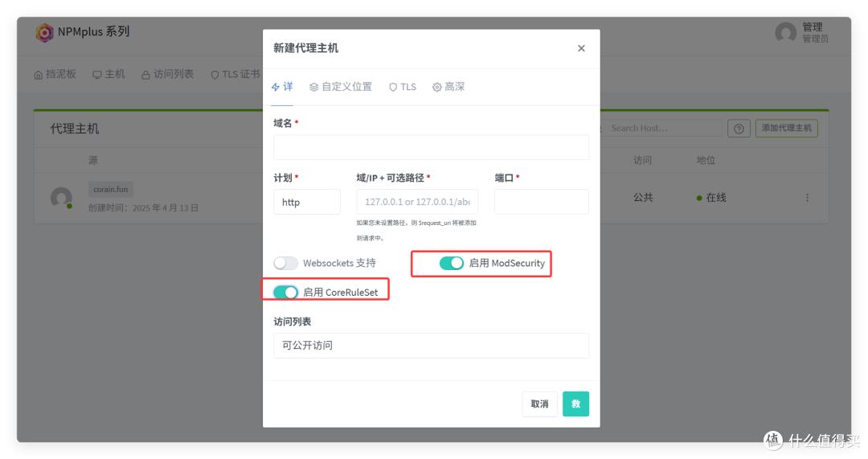This screenshot has height=459, width=868.
Task: Click the 域/IP + 可选路径 input field
Action: coord(417,202)
